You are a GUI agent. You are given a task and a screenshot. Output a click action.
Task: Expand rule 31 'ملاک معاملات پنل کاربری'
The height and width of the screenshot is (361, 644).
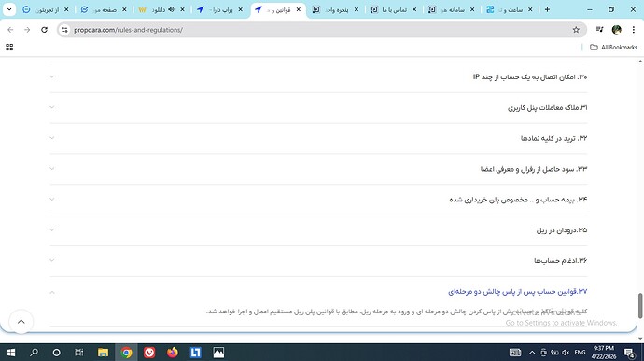[52, 107]
